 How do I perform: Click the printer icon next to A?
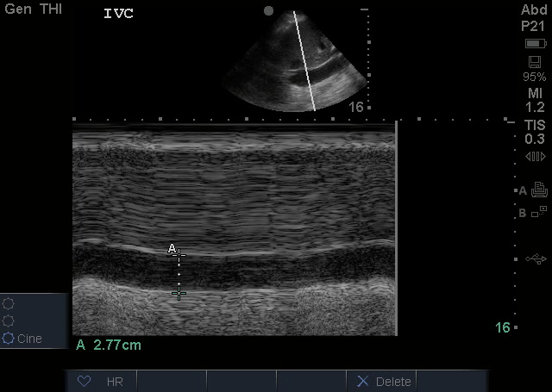click(x=539, y=190)
